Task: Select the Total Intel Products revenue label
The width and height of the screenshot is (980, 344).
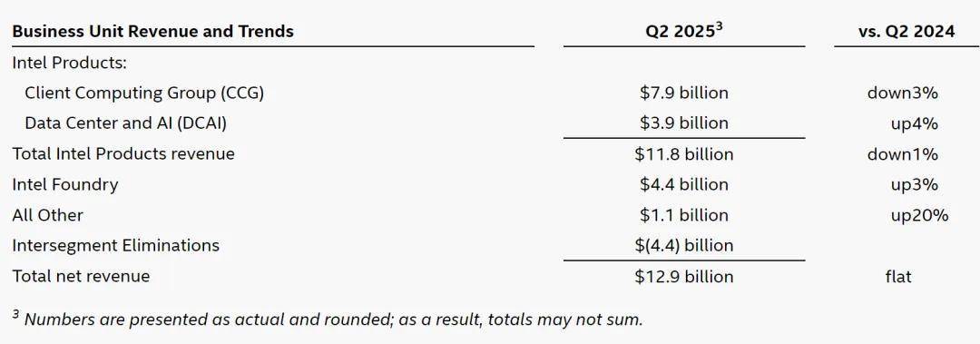Action: pyautogui.click(x=123, y=154)
